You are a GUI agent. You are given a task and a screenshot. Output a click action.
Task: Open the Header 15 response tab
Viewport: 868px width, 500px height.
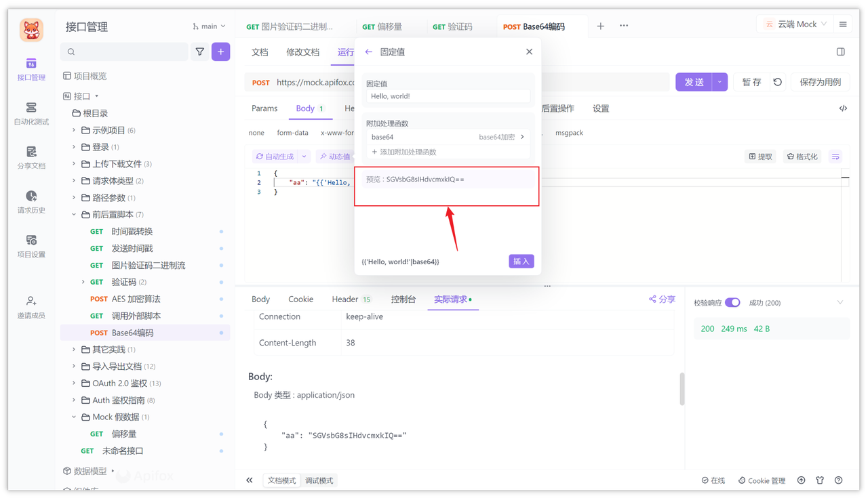pyautogui.click(x=351, y=299)
